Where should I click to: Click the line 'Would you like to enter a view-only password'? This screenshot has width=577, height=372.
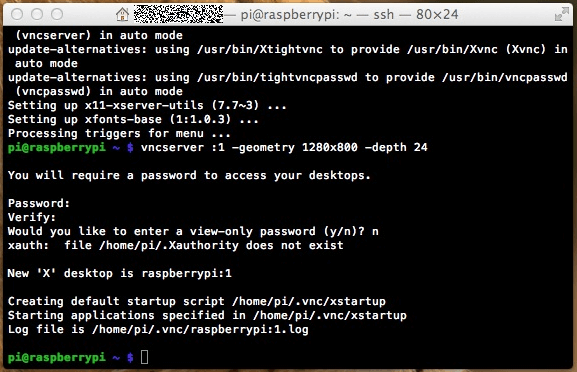(193, 231)
